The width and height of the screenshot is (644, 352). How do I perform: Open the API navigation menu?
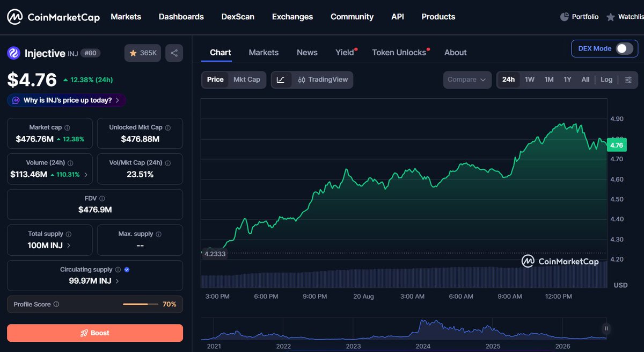coord(398,17)
